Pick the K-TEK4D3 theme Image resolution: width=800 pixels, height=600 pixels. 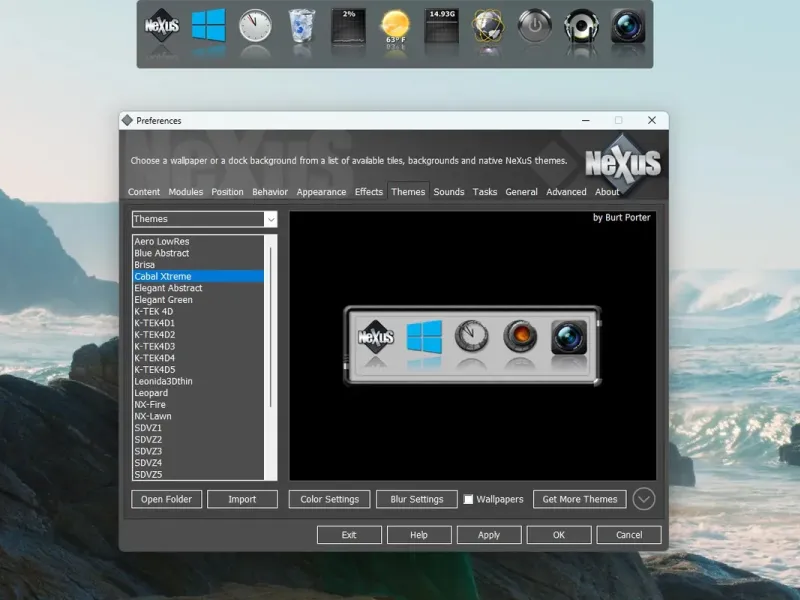(x=198, y=346)
